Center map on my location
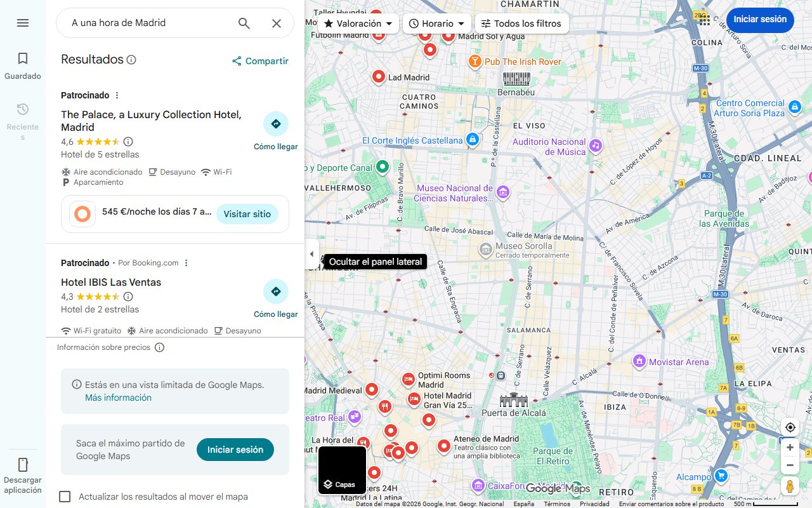Image resolution: width=812 pixels, height=508 pixels. [x=790, y=427]
